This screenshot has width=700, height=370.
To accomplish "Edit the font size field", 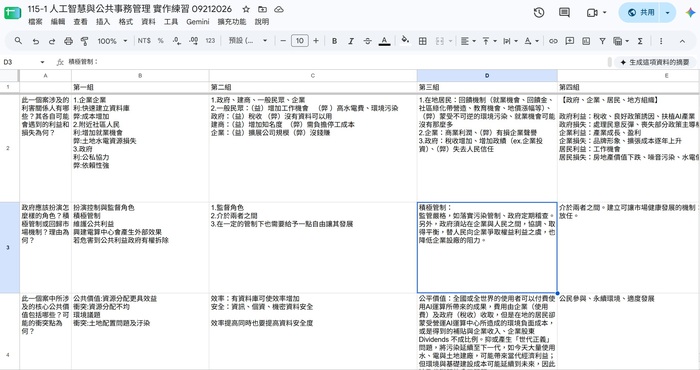I will [300, 41].
